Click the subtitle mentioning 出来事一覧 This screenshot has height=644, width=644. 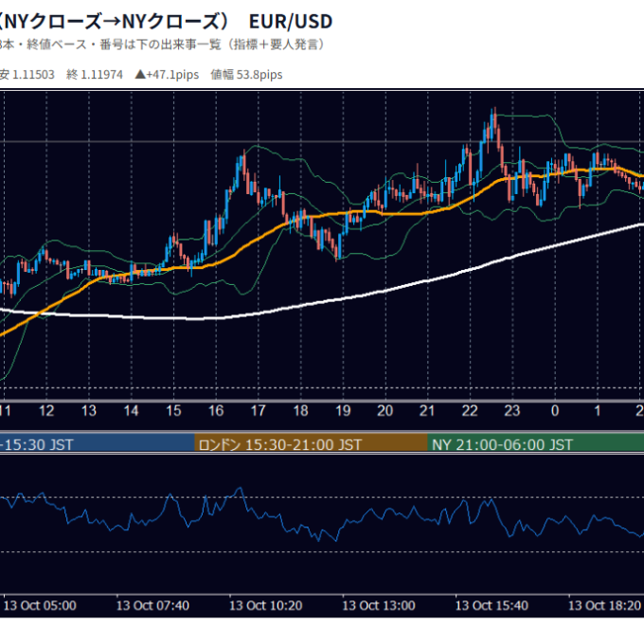click(x=163, y=45)
